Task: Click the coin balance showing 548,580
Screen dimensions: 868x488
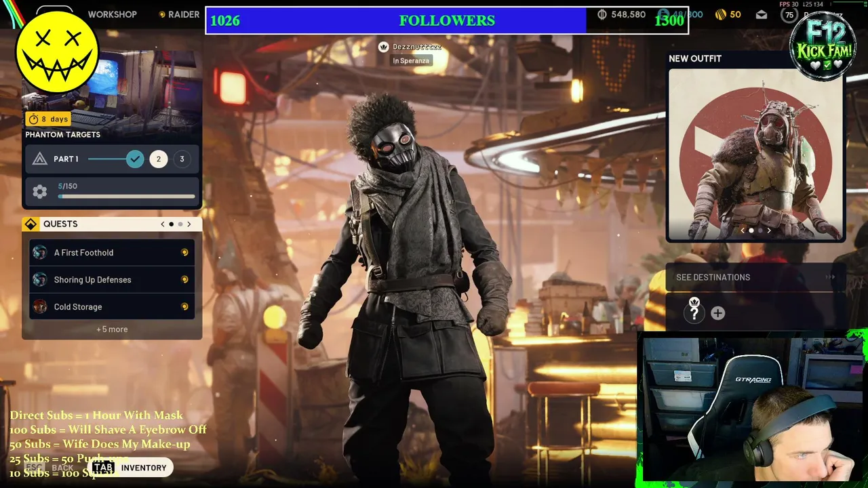Action: coord(621,14)
